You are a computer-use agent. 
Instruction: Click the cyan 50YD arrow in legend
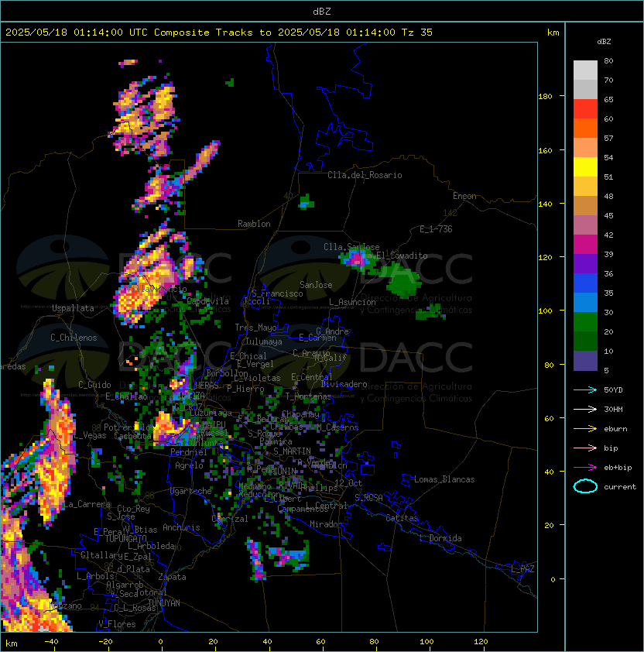pos(585,389)
